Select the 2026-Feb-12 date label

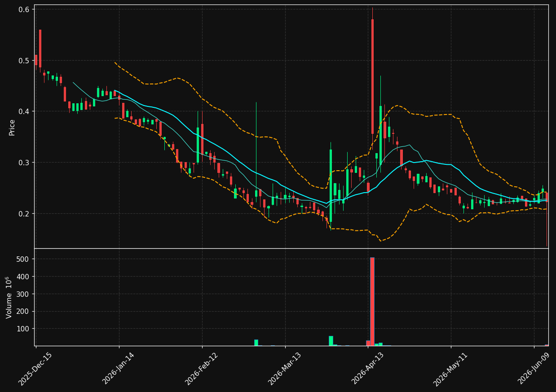(x=202, y=369)
